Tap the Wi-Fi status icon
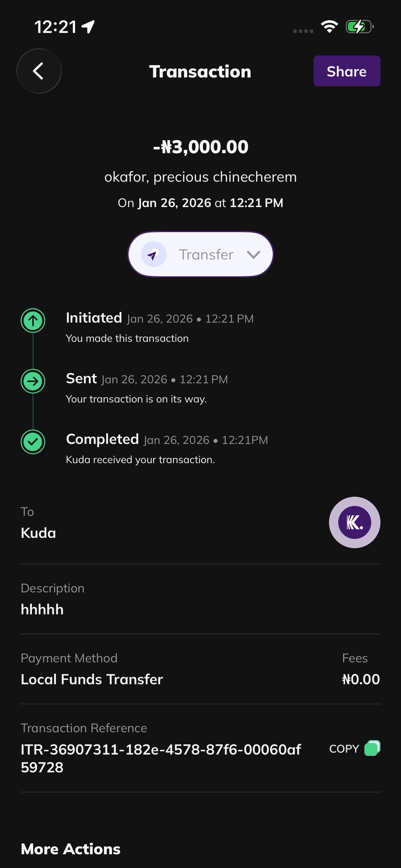The width and height of the screenshot is (401, 868). 329,26
